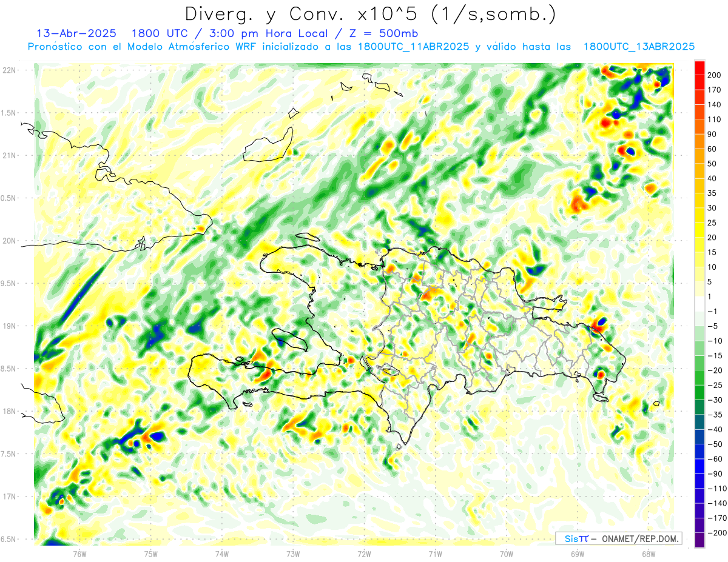Click the latitude label "21N"

click(9, 155)
